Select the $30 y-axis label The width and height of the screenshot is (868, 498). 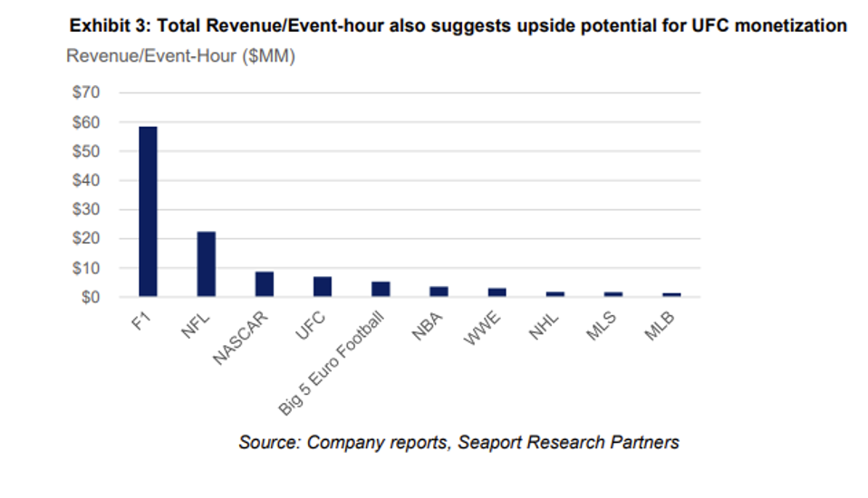coord(86,209)
